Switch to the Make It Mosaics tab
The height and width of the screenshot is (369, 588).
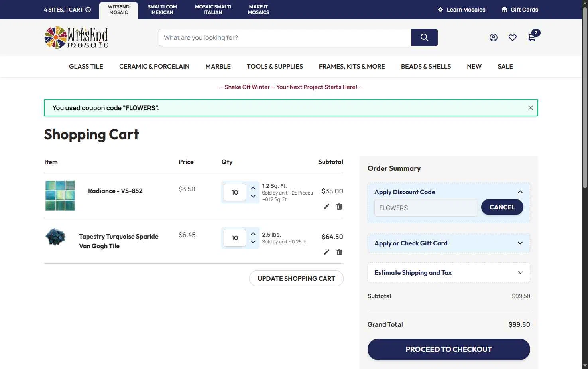click(258, 10)
